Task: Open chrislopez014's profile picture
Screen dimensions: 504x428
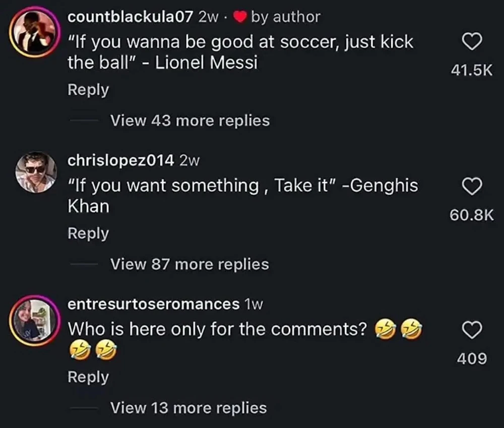Action: pos(34,172)
